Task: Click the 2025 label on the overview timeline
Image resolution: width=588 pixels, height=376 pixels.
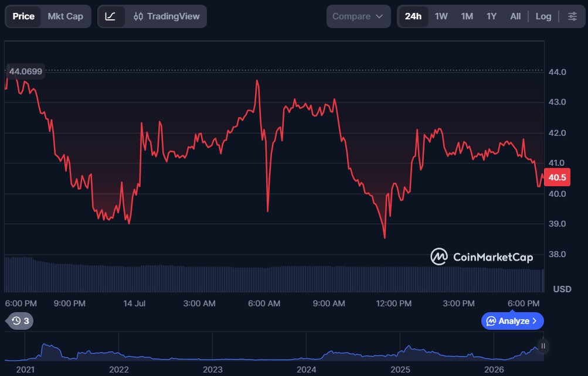Action: point(400,370)
